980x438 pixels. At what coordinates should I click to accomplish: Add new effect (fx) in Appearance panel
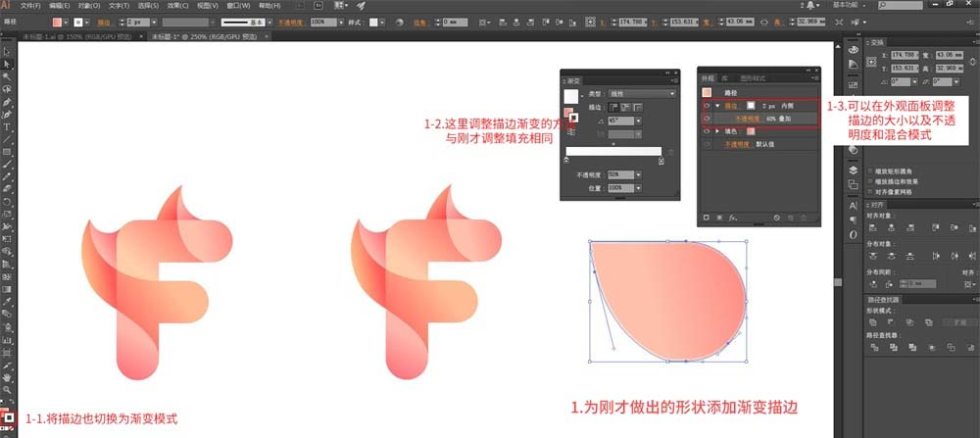[x=732, y=219]
